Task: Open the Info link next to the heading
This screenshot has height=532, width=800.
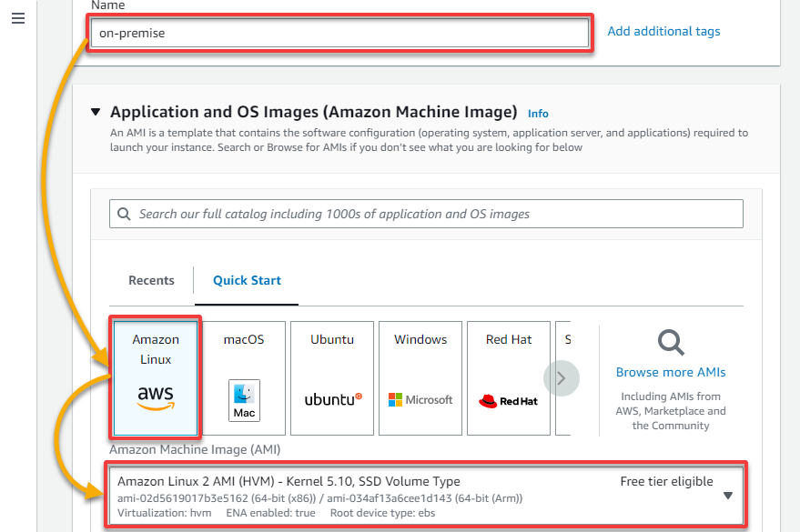Action: point(538,114)
